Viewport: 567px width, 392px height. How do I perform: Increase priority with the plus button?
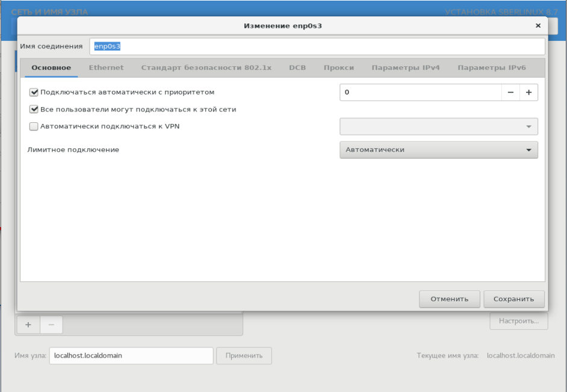coord(528,92)
